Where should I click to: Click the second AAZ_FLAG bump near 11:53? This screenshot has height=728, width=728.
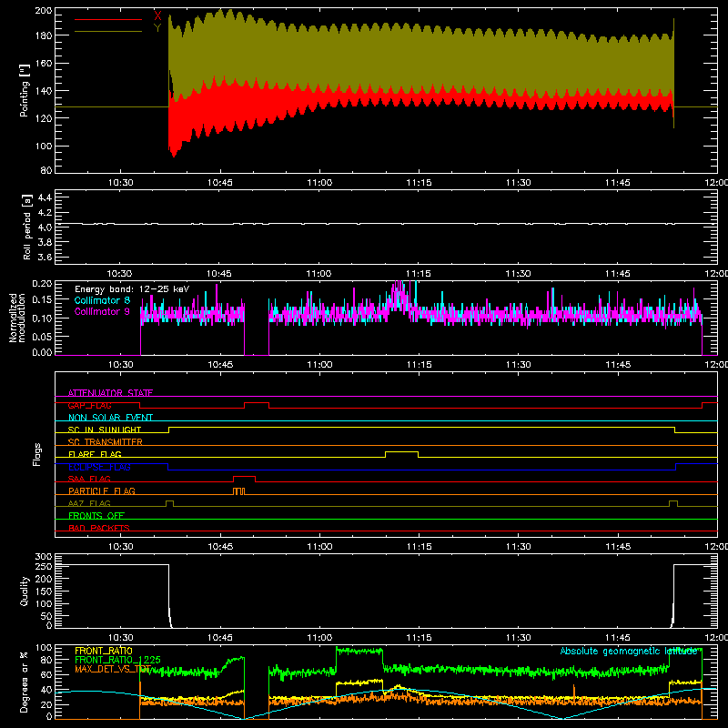[673, 501]
